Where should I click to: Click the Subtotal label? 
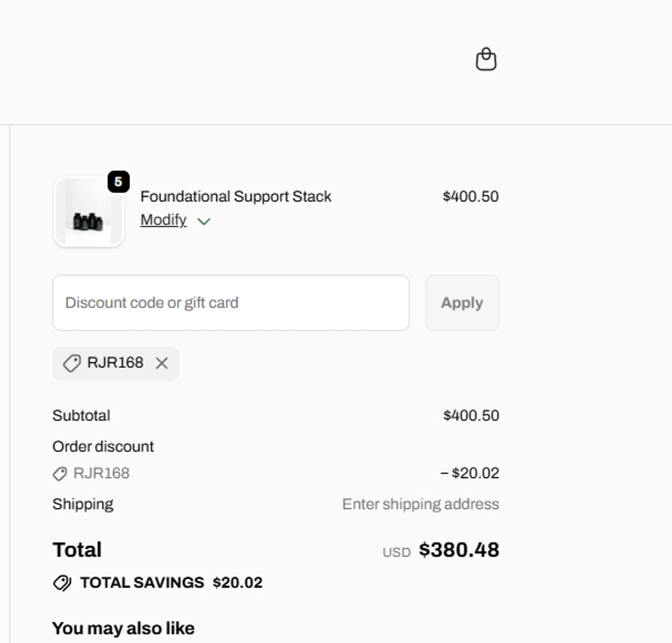81,416
